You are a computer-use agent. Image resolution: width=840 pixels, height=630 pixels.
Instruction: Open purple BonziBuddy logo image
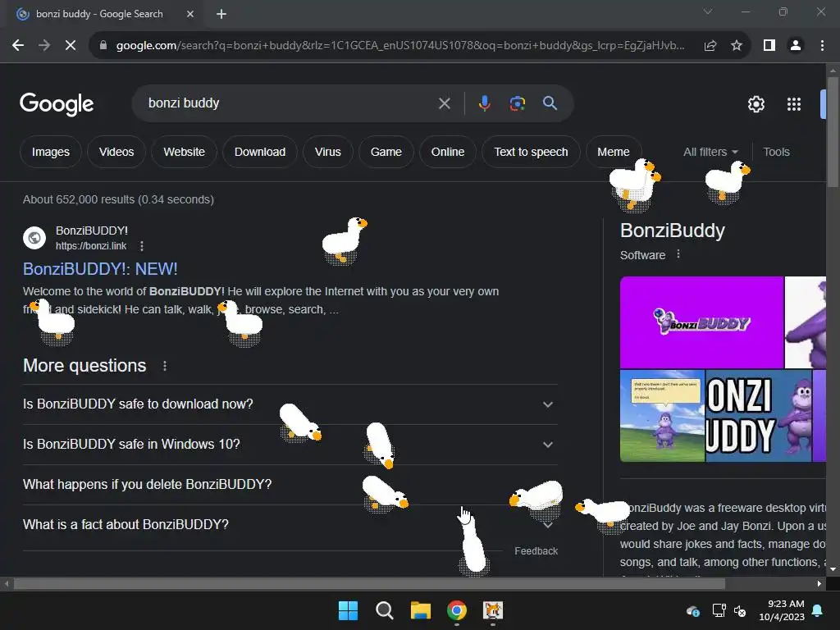point(701,322)
